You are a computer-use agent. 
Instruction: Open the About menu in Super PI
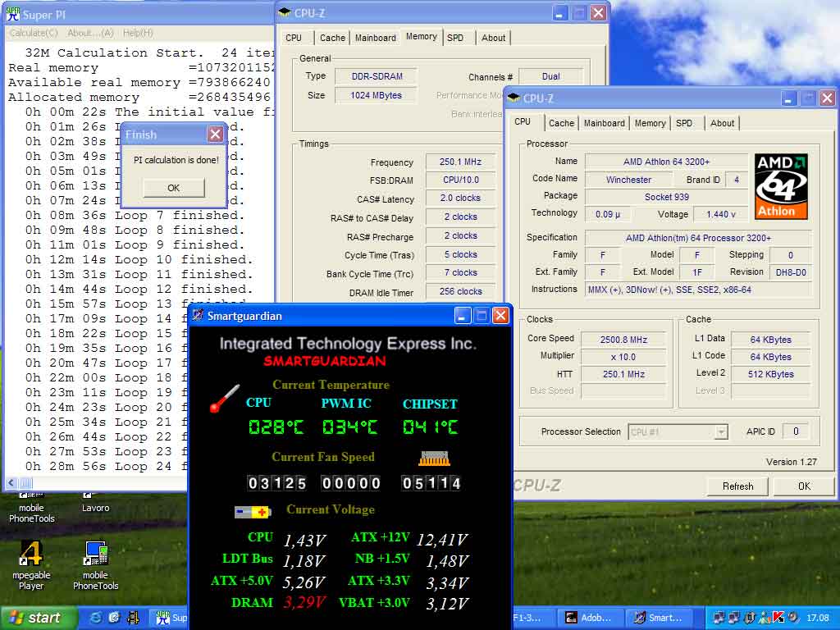[x=90, y=33]
